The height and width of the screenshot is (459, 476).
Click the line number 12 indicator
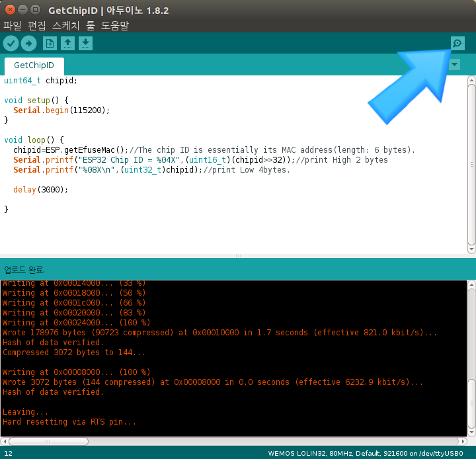[x=8, y=453]
